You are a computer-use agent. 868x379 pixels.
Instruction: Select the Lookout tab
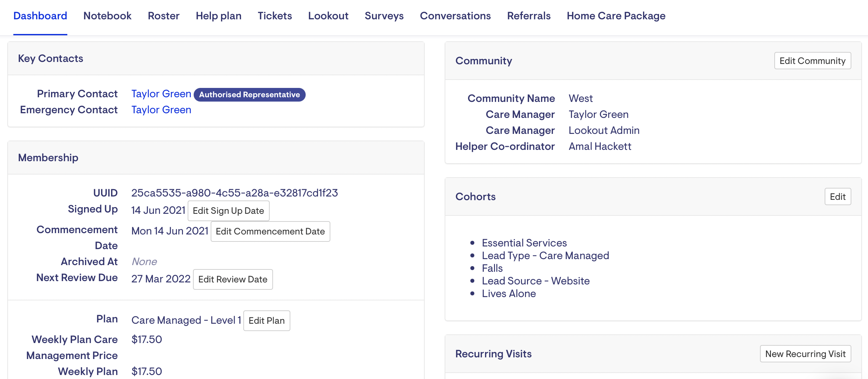[328, 16]
